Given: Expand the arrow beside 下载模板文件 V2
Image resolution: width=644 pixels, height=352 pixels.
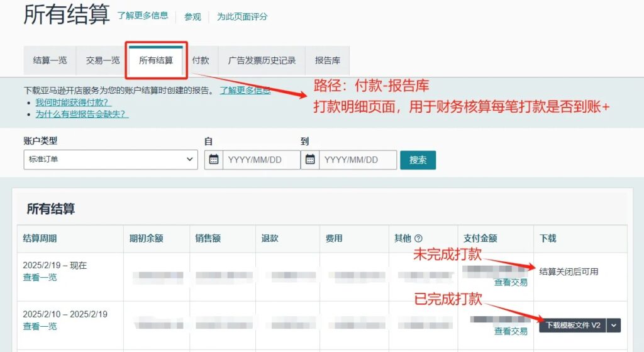Looking at the screenshot, I should [x=614, y=326].
